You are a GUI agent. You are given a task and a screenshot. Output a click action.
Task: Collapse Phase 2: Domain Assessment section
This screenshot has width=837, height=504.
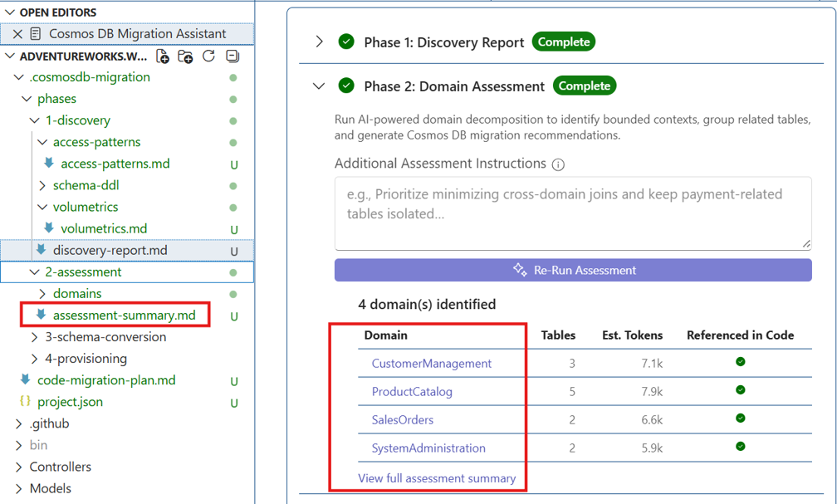pos(319,86)
